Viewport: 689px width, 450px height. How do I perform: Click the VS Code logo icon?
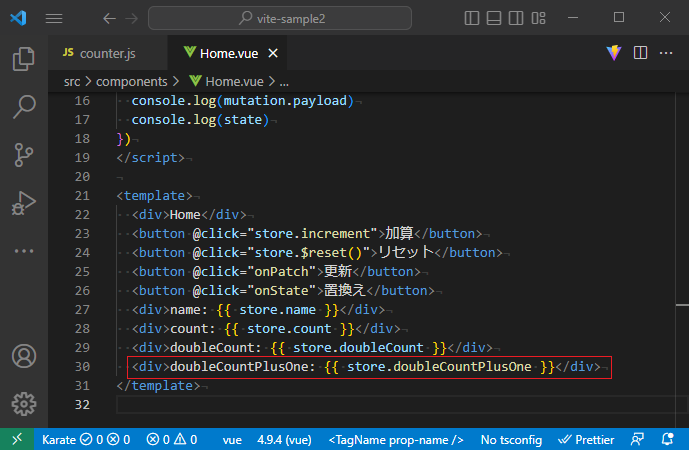coord(18,18)
